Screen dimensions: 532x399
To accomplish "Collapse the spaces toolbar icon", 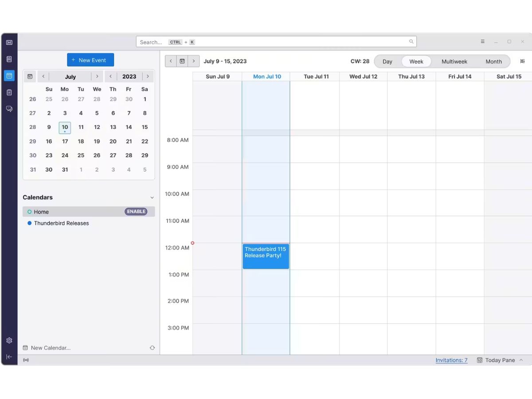I will coord(9,357).
